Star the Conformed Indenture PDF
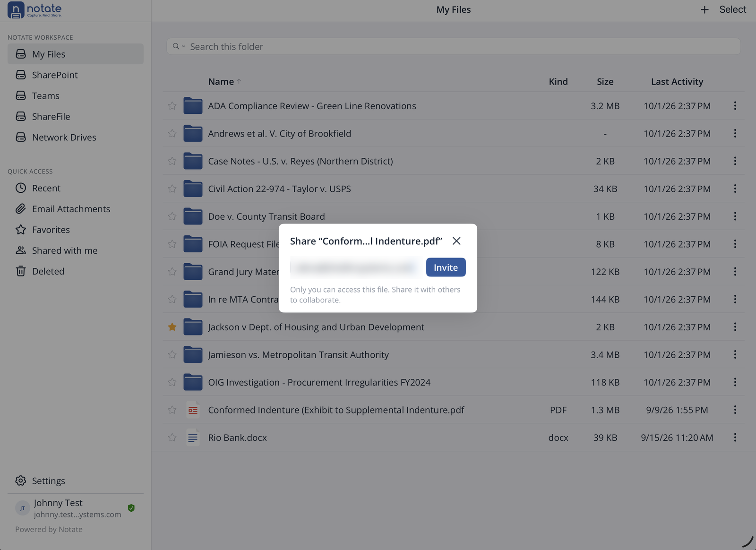Viewport: 756px width, 550px height. point(172,410)
